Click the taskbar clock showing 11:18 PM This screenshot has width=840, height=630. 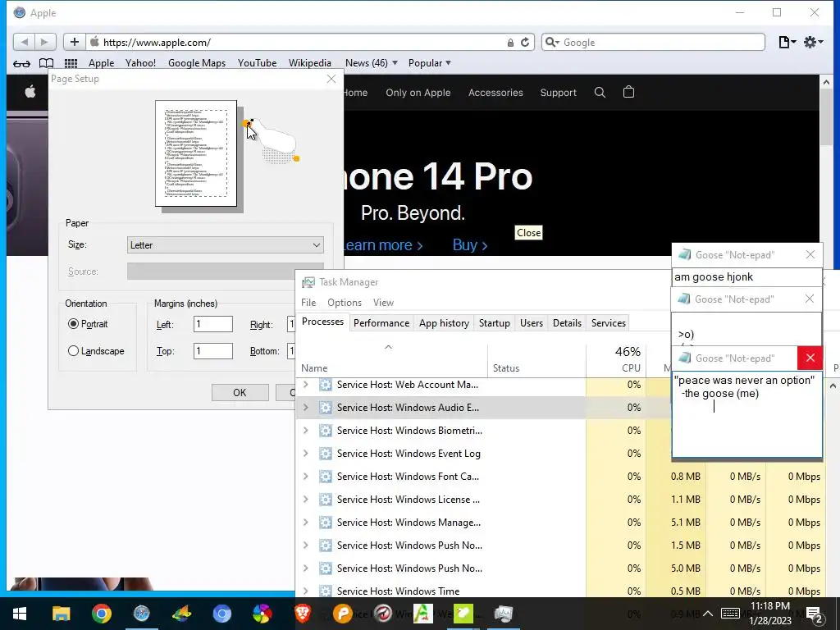click(769, 614)
